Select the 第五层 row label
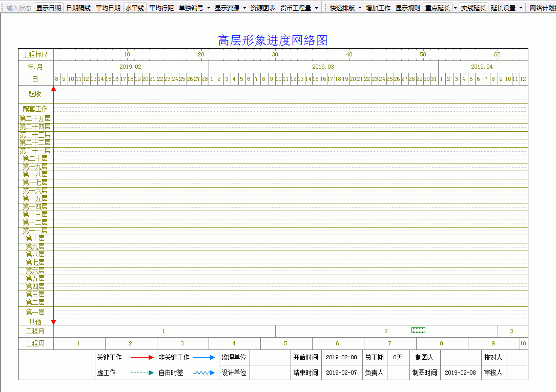The height and width of the screenshot is (392, 556). 35,279
